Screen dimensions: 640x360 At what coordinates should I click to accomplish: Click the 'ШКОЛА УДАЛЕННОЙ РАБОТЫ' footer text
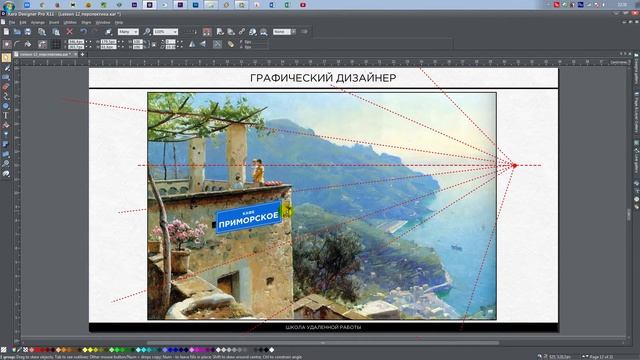(323, 327)
